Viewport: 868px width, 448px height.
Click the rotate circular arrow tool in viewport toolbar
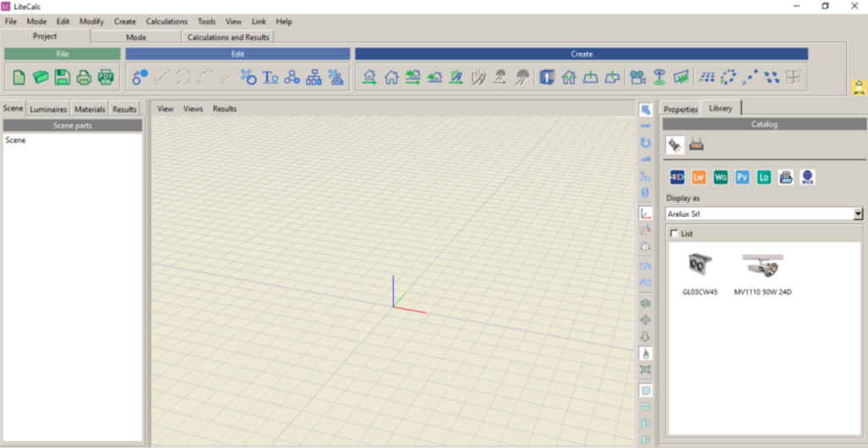coord(645,142)
